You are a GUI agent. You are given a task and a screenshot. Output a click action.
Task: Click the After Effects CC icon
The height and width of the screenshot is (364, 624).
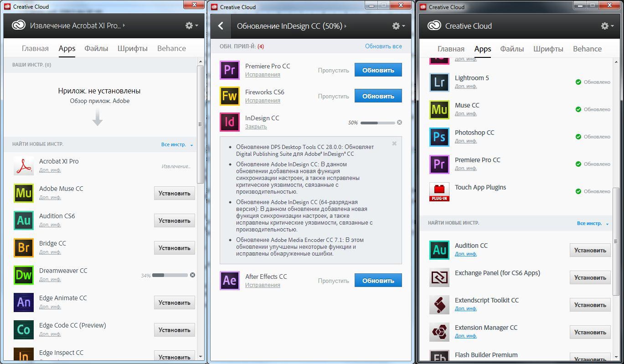tap(230, 281)
